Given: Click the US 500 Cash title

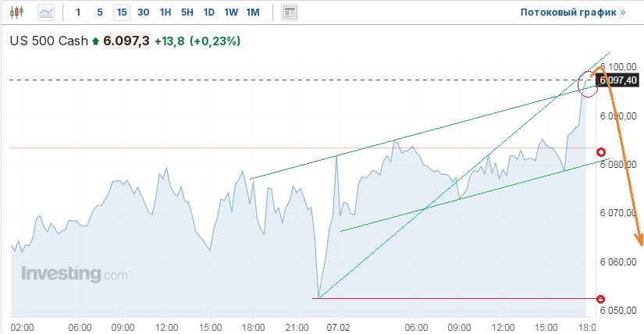Looking at the screenshot, I should (47, 41).
